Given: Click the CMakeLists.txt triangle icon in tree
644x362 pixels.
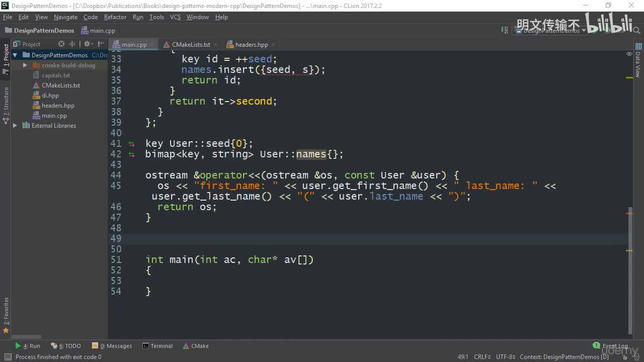Looking at the screenshot, I should 36,85.
